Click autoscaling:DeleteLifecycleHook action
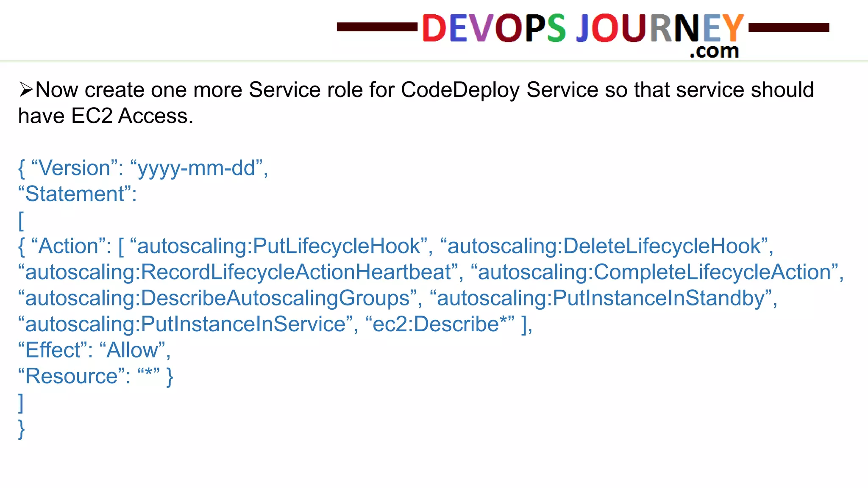 [604, 247]
